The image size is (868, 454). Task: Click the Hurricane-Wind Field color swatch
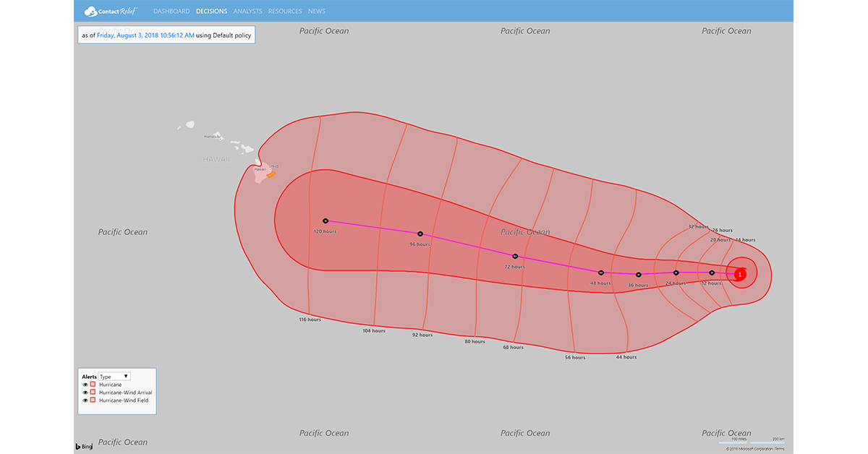coord(93,401)
